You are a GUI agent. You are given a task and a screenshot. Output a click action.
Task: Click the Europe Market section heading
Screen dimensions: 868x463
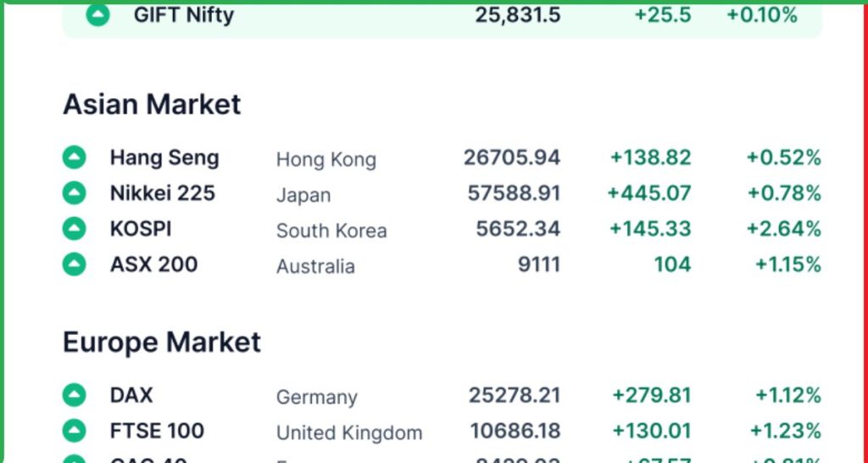(162, 343)
